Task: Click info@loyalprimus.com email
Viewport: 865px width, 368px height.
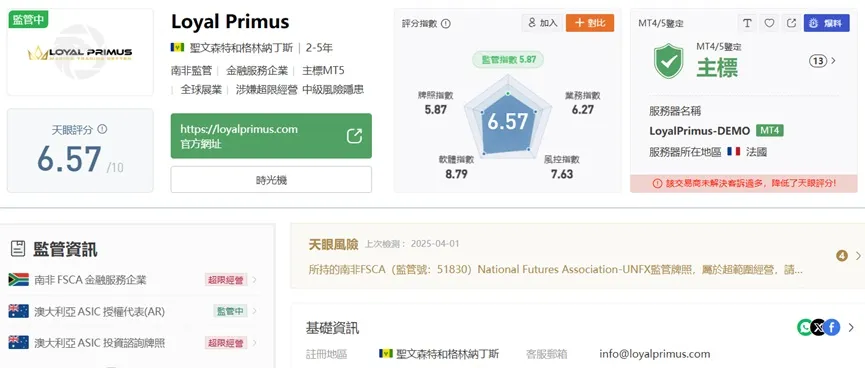Action: tap(655, 354)
